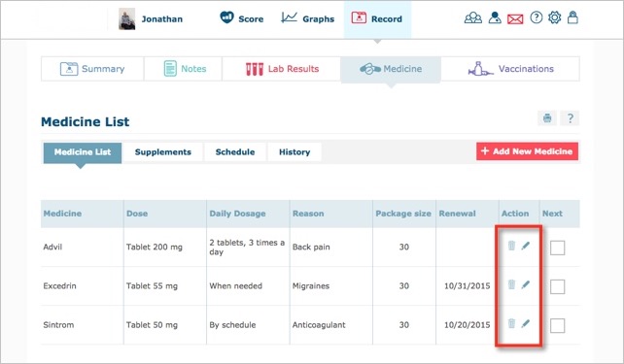Viewport: 624px width, 364px height.
Task: Open the family members group icon
Action: click(x=472, y=17)
